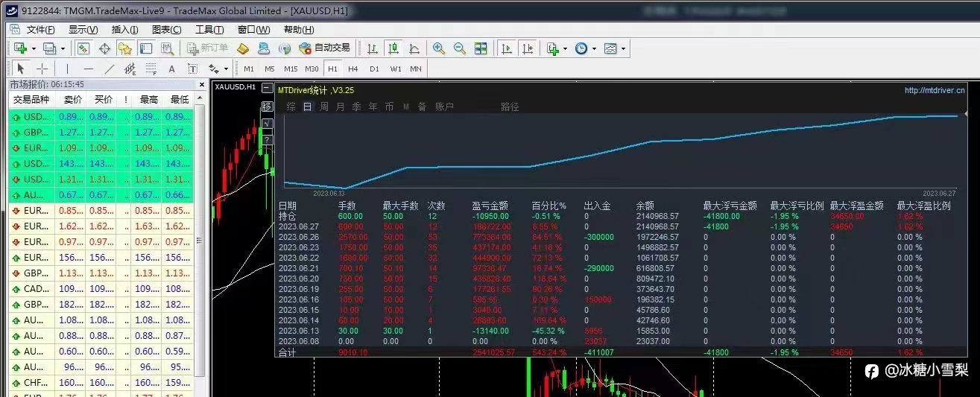The width and height of the screenshot is (980, 397).
Task: Open the 图表 menu
Action: [166, 30]
